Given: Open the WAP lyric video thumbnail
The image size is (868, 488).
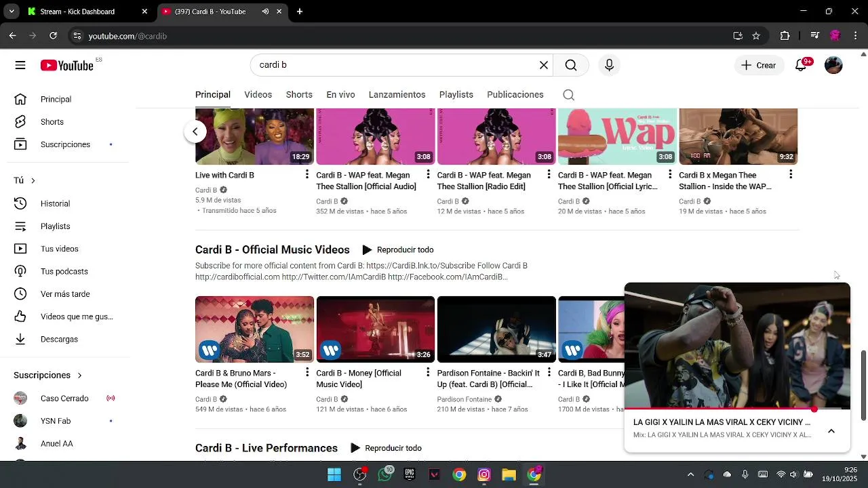Looking at the screenshot, I should [617, 136].
